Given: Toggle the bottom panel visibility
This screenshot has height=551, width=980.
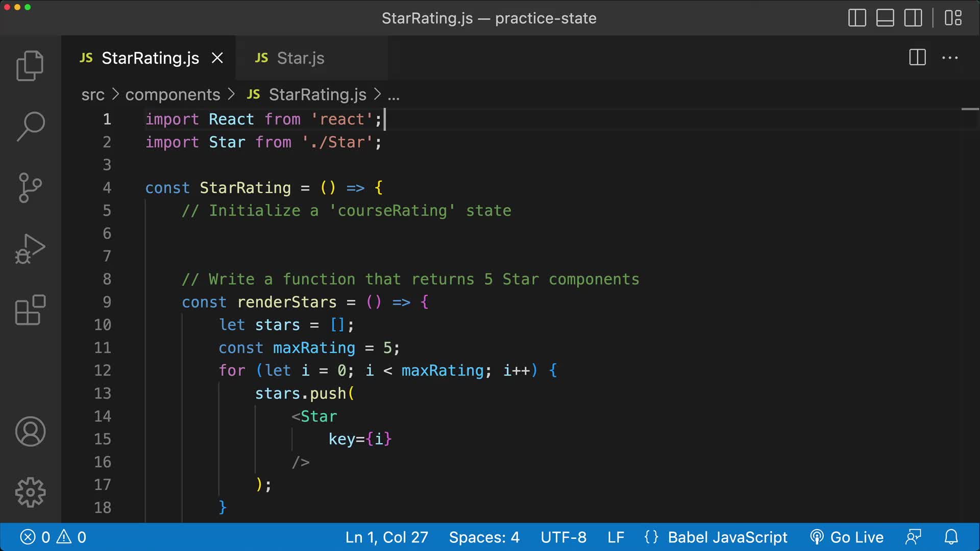Looking at the screenshot, I should pyautogui.click(x=885, y=18).
